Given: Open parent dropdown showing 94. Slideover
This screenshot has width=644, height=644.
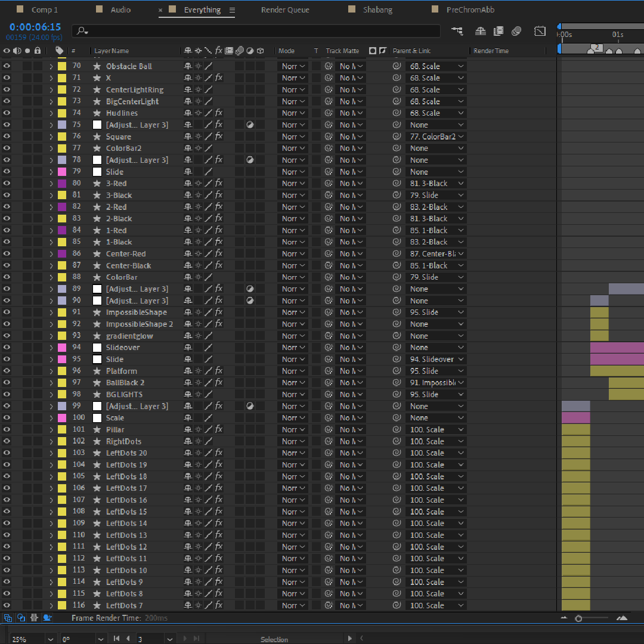Looking at the screenshot, I should (436, 360).
